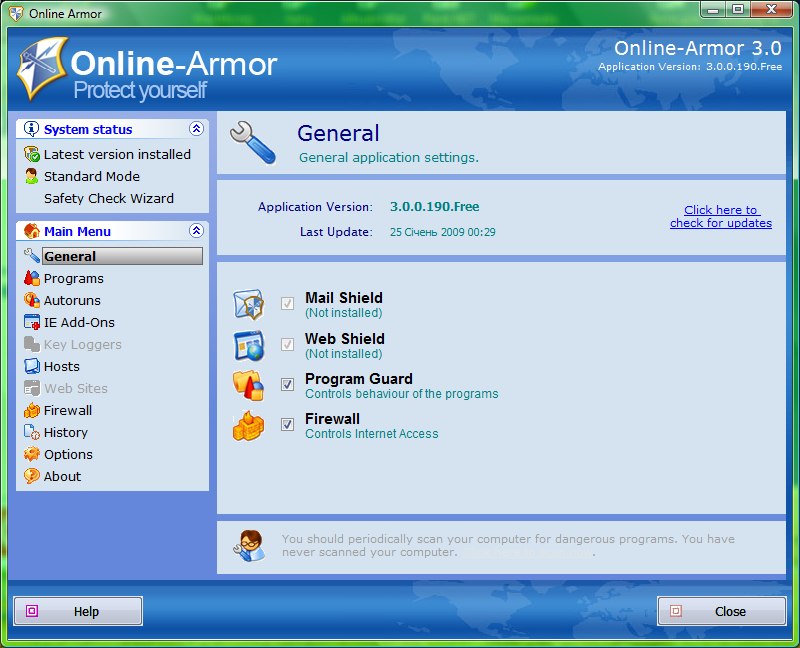800x648 pixels.
Task: Click the version number 3.0.0.190.Free value
Action: pyautogui.click(x=435, y=207)
